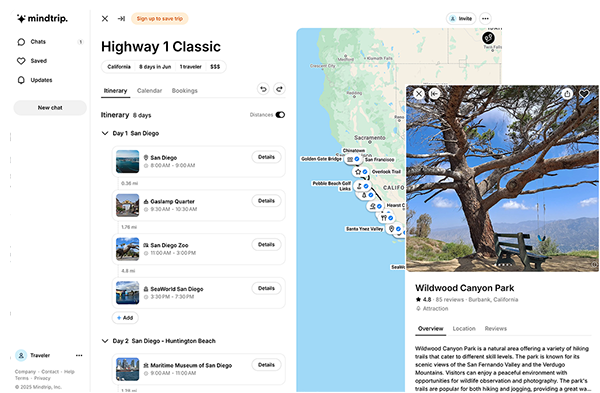Save Wildwood Canyon Park with heart
The image size is (600, 393).
pos(584,93)
